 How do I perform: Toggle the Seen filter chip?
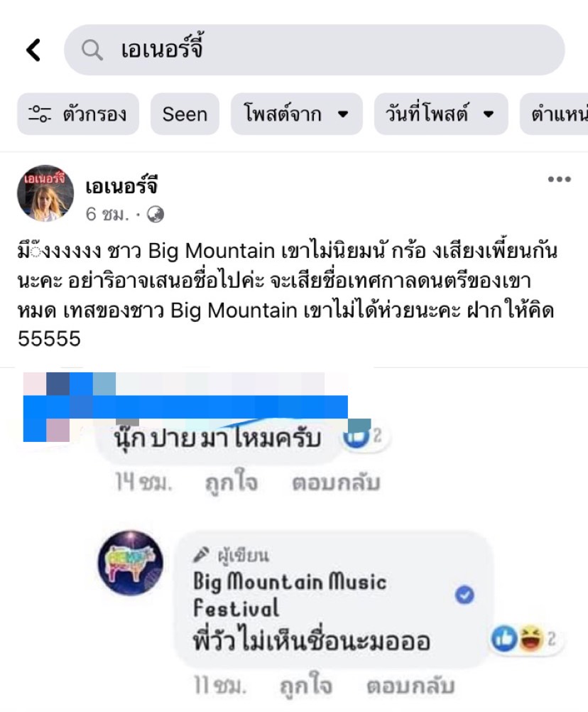click(185, 114)
